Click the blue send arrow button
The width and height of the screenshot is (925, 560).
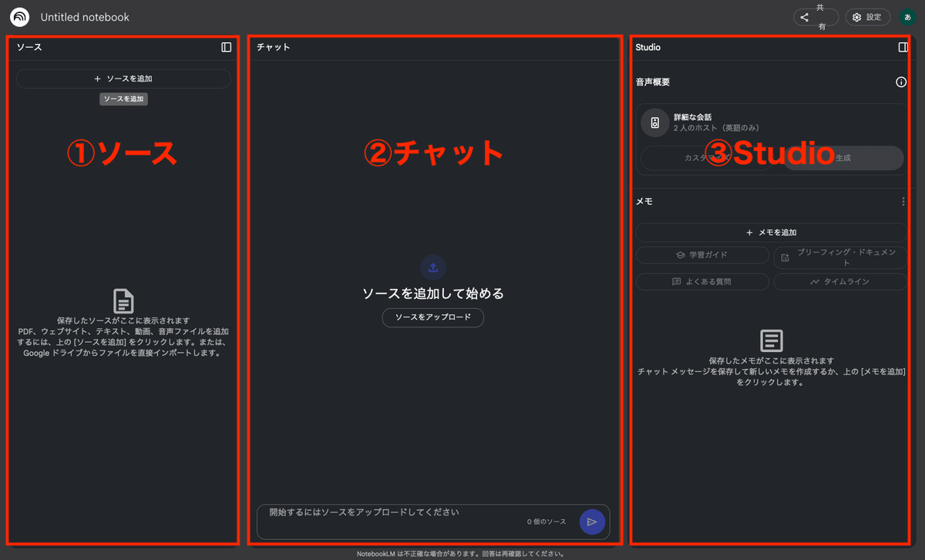(x=592, y=521)
